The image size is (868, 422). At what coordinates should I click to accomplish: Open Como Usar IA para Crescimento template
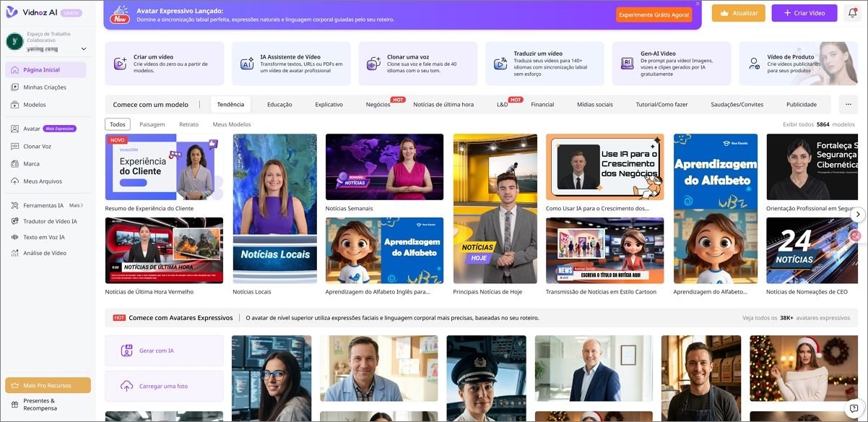[x=604, y=167]
